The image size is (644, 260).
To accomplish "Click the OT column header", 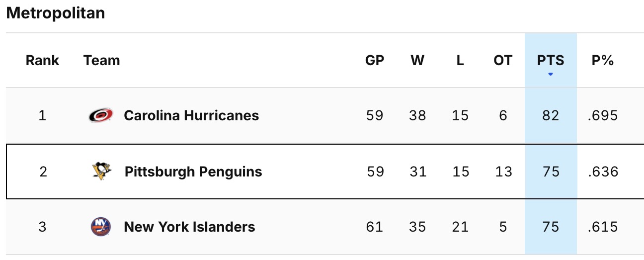I will (503, 61).
